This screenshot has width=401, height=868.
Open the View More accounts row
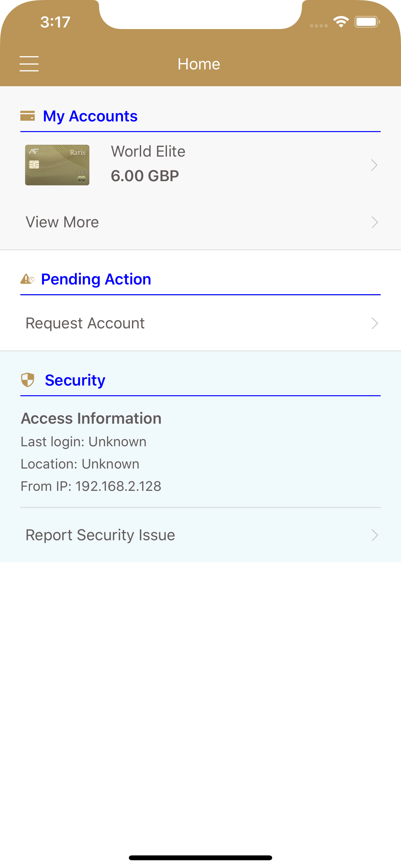62,222
